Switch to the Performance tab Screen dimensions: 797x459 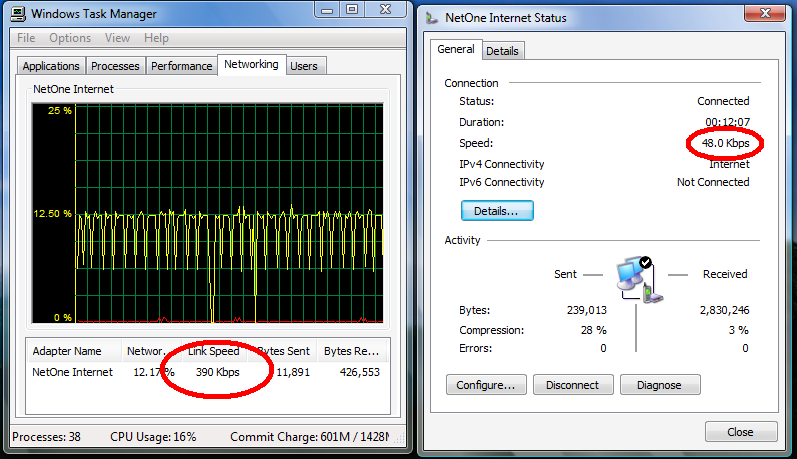[x=181, y=66]
